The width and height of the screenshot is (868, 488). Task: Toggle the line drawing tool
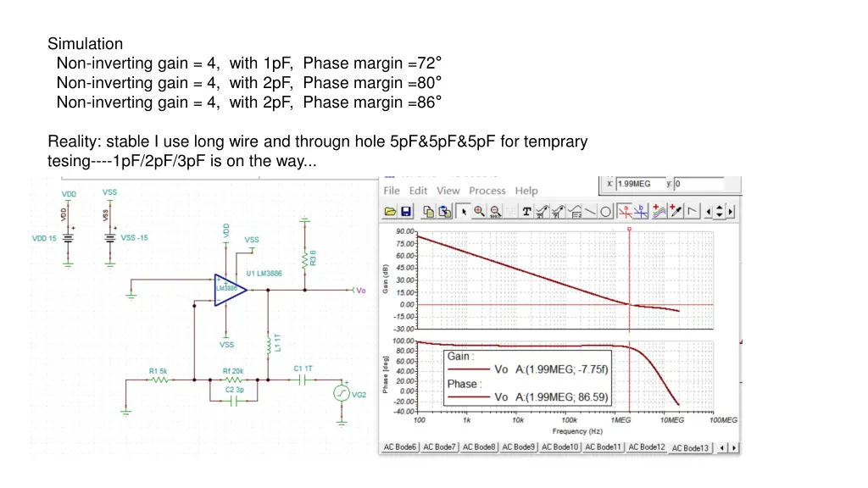(588, 212)
